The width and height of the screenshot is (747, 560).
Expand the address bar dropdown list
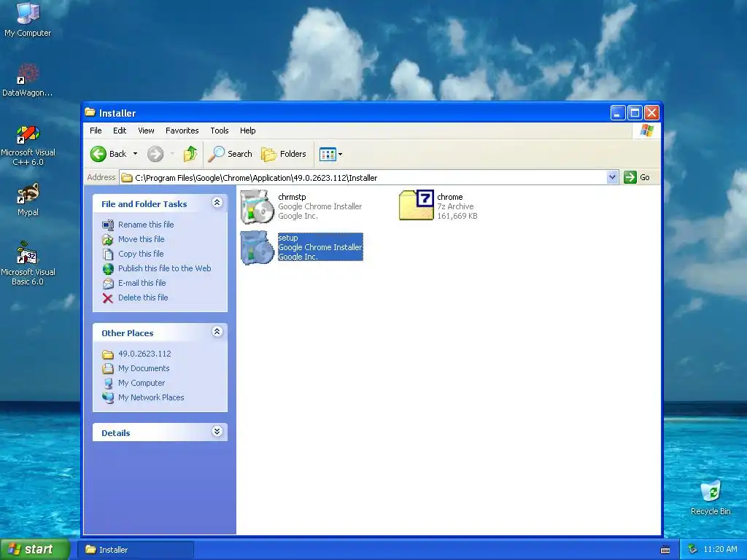612,178
